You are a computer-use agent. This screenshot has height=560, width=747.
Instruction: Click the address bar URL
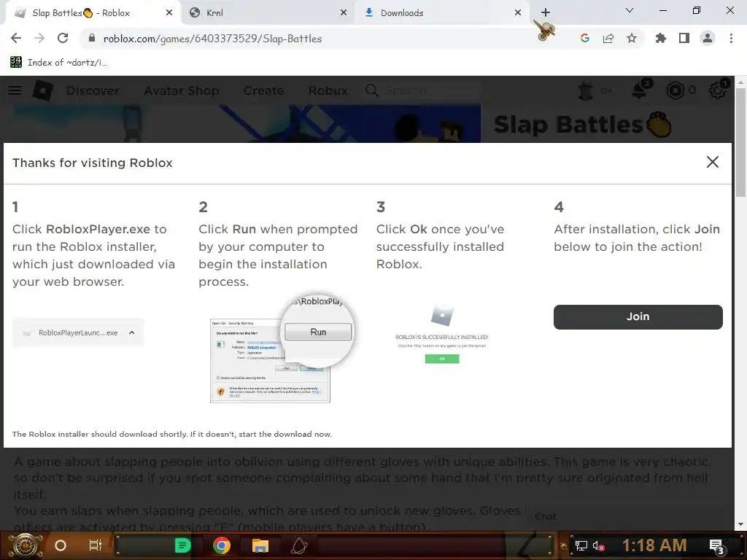pos(212,39)
